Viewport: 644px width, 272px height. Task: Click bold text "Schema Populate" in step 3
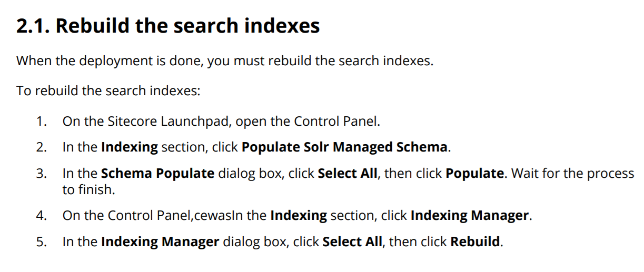click(157, 174)
